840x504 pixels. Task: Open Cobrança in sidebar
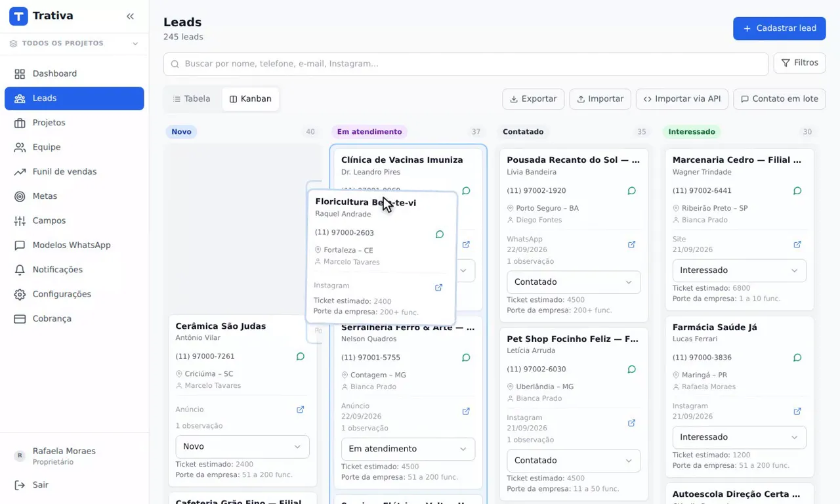point(74,319)
